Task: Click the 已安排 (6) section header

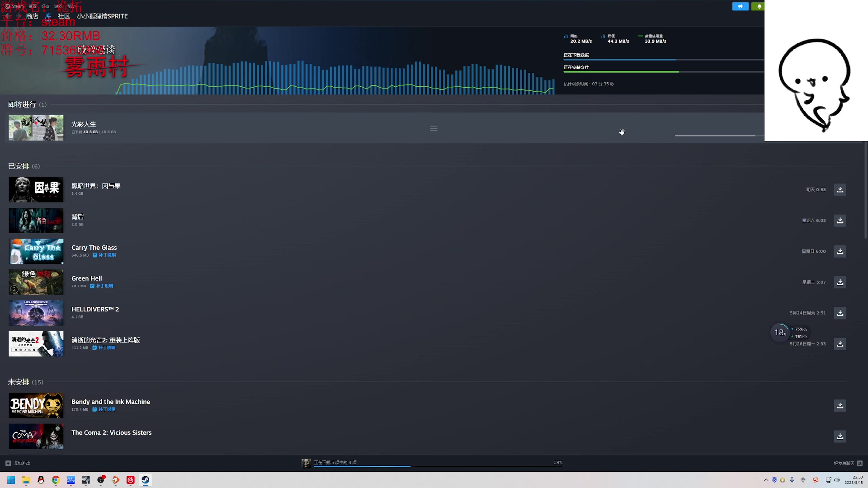Action: point(24,166)
